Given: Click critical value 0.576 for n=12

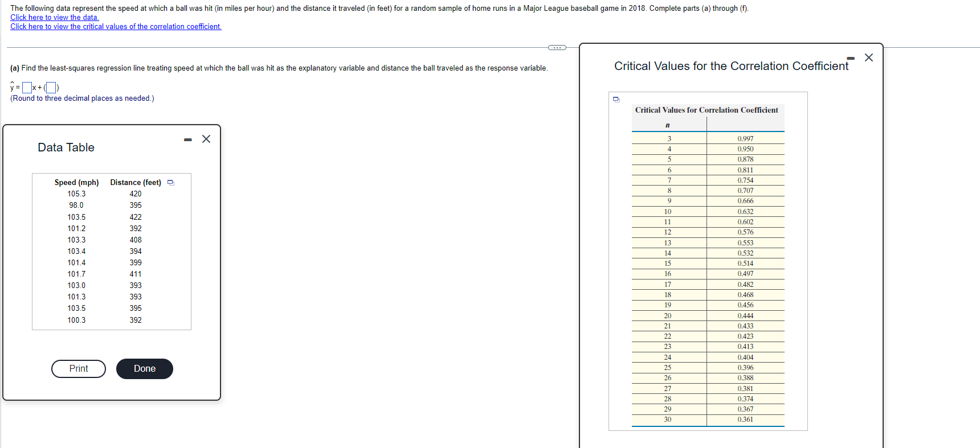Looking at the screenshot, I should click(745, 232).
